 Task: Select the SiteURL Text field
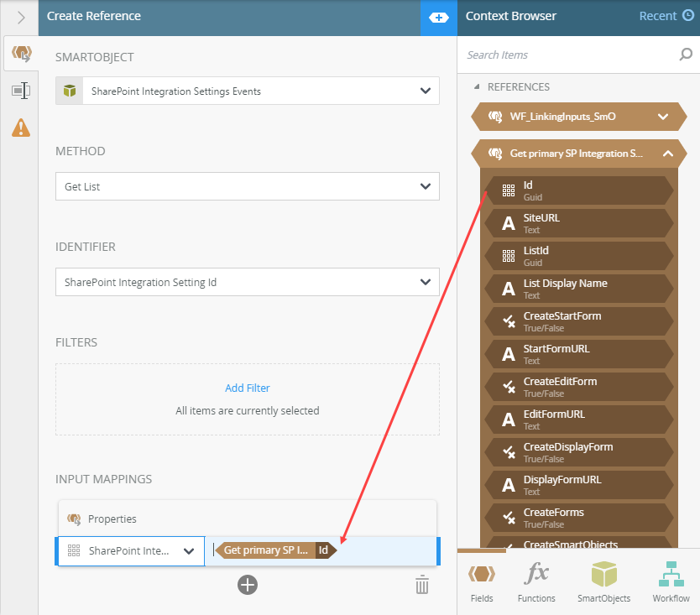point(579,223)
